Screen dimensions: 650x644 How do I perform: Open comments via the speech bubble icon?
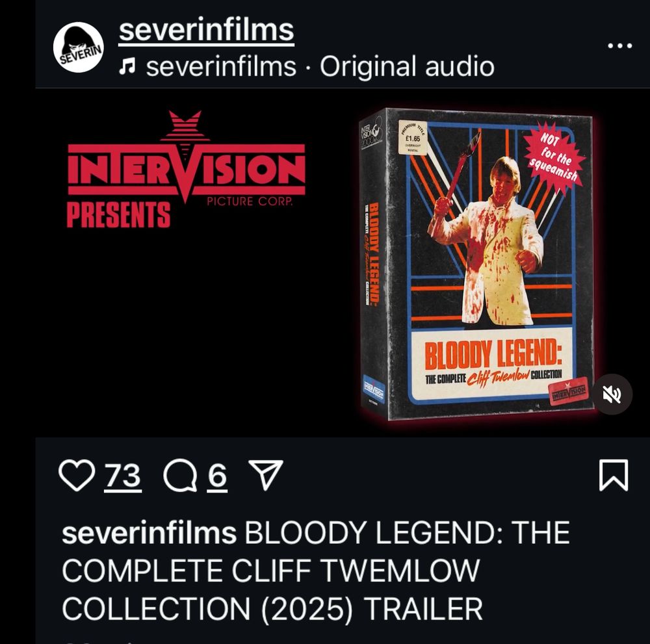(181, 475)
